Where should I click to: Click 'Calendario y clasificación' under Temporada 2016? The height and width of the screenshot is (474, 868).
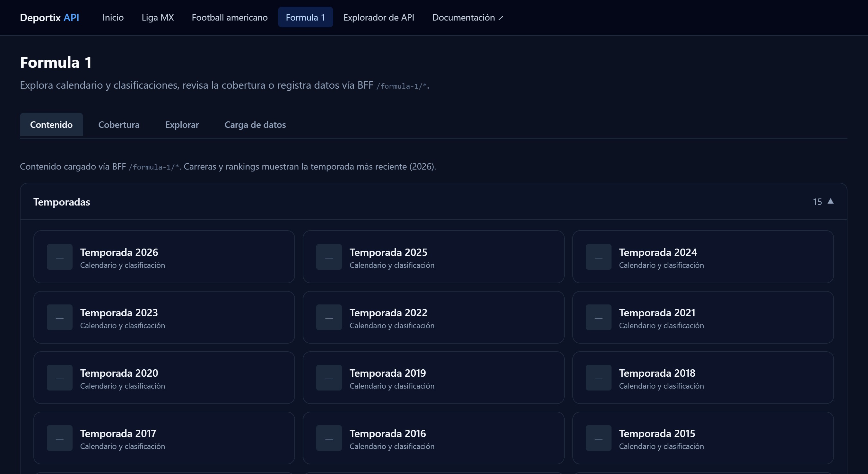coord(392,446)
